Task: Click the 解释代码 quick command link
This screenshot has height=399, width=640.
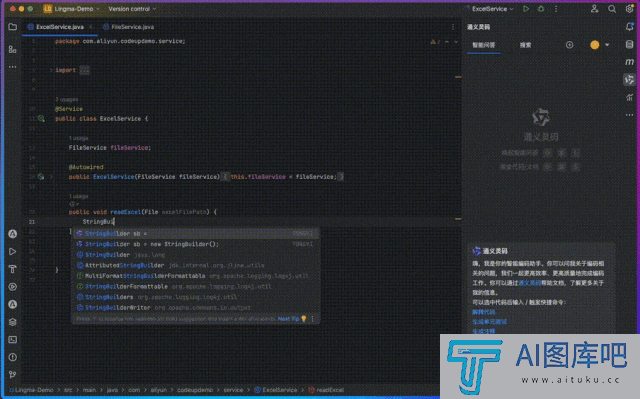Action: [484, 312]
